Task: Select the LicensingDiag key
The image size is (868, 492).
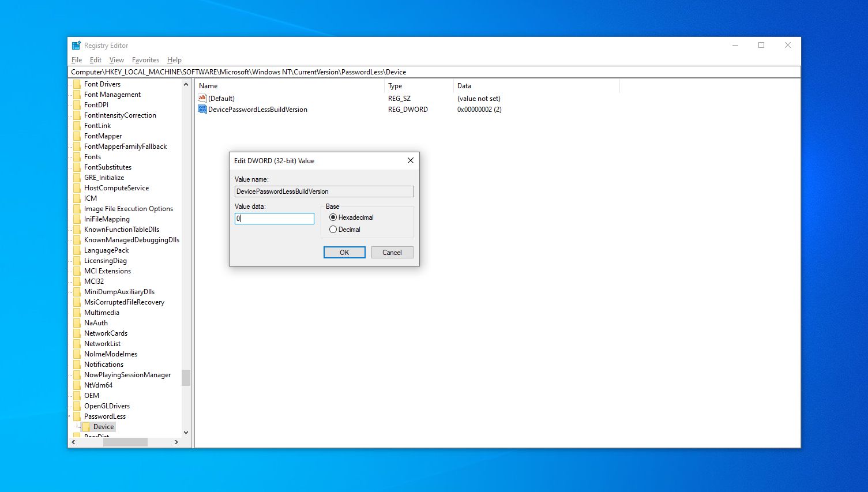Action: click(106, 261)
